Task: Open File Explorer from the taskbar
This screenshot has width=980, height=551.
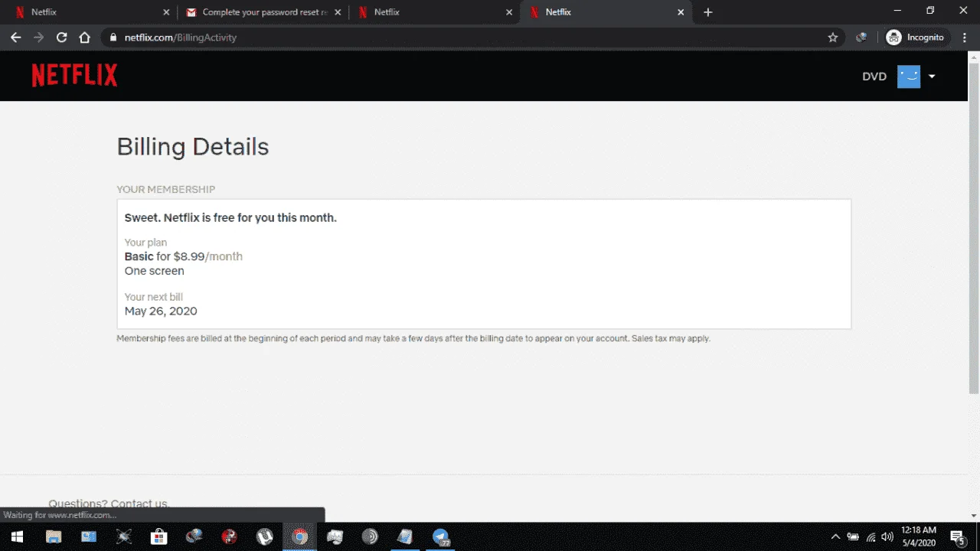Action: coord(54,536)
